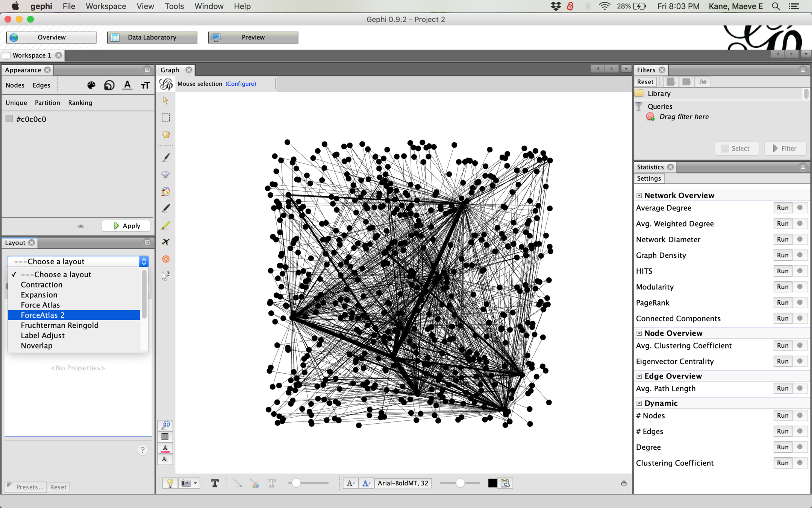This screenshot has width=812, height=508.
Task: Open the Choose a layout combo box
Action: (x=78, y=262)
